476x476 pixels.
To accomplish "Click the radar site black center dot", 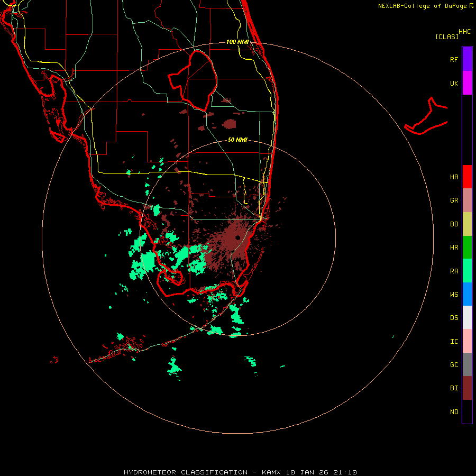I will coord(237,237).
